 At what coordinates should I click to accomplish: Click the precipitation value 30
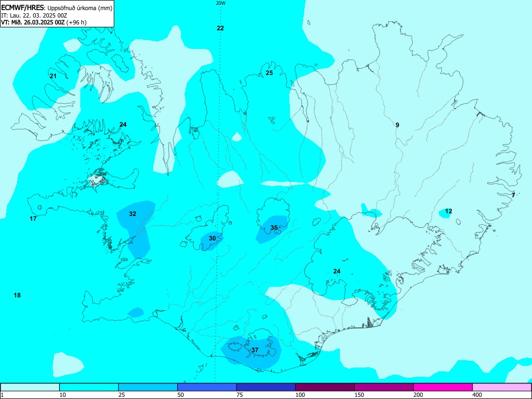click(x=212, y=238)
